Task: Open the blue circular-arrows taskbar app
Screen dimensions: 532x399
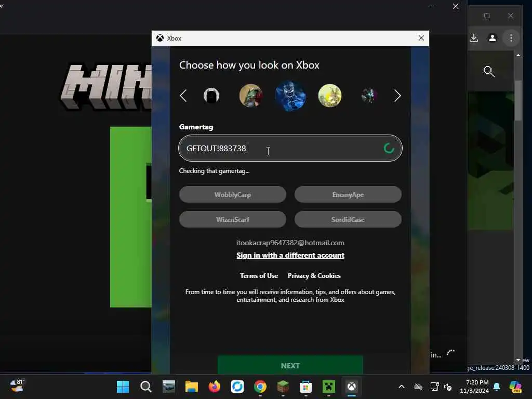Action: tap(237, 387)
